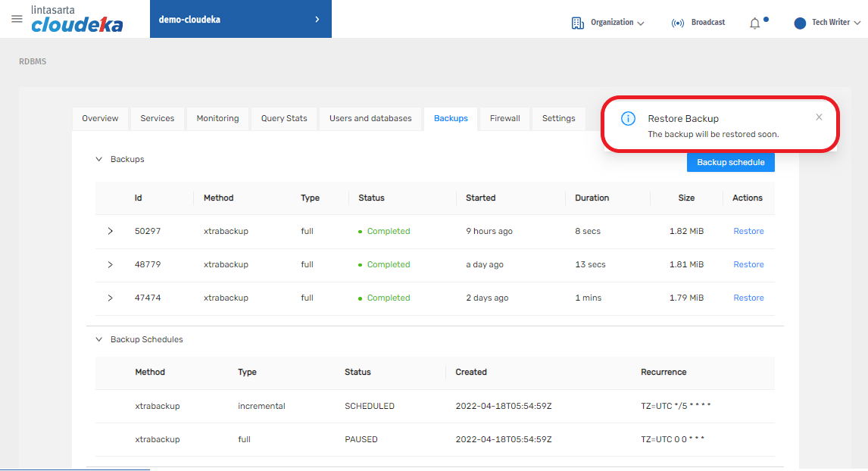Click the Cloudeka logo
868x471 pixels.
76,19
